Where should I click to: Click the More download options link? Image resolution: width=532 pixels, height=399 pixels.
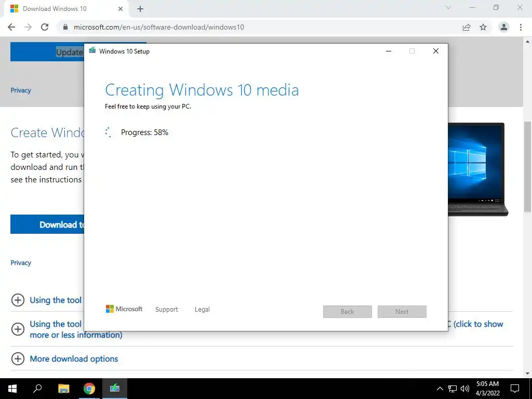[x=74, y=359]
